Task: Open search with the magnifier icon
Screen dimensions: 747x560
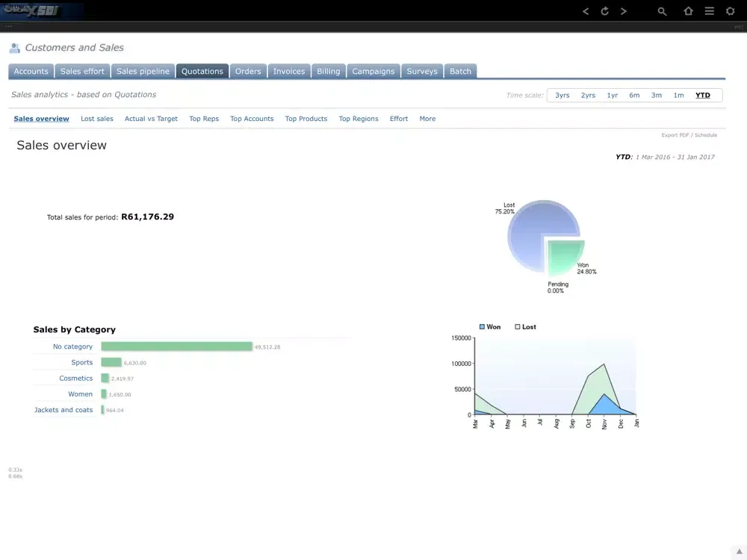Action: (x=662, y=11)
